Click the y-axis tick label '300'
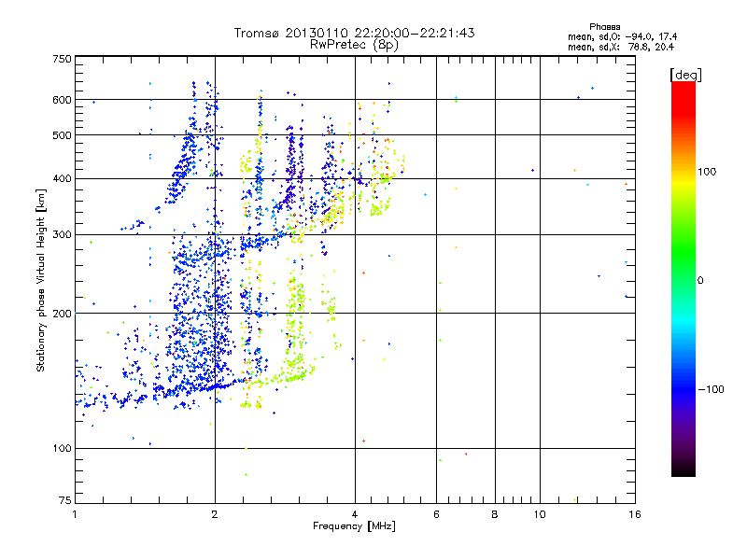This screenshot has width=747, height=560. point(63,234)
